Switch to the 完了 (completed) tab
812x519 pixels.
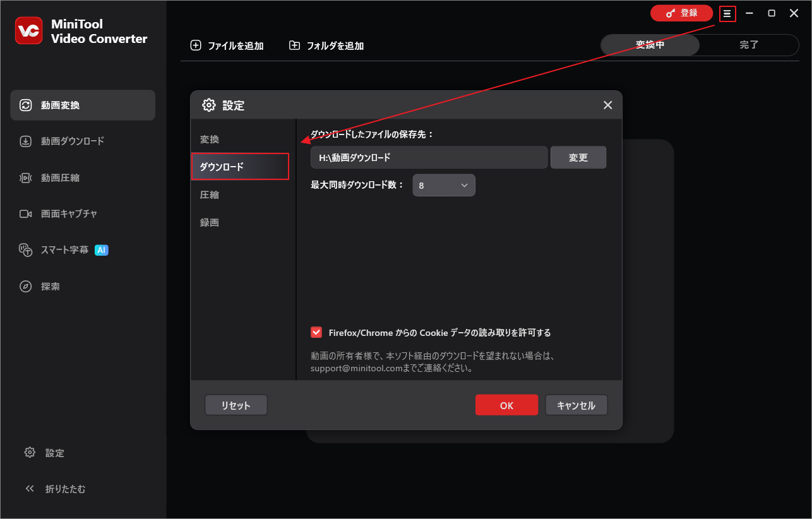[749, 45]
